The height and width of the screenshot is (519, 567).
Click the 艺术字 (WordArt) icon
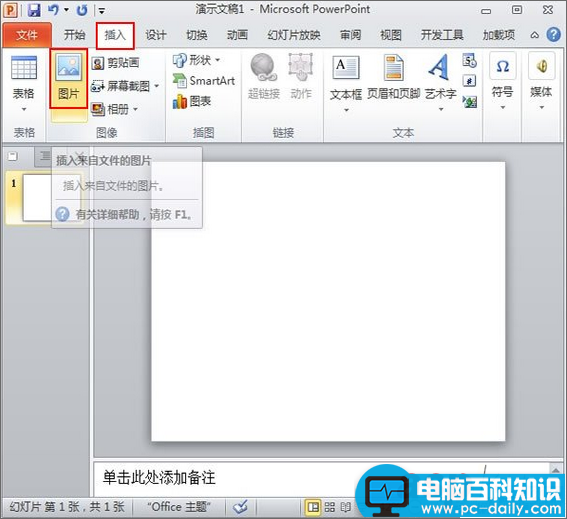(440, 67)
